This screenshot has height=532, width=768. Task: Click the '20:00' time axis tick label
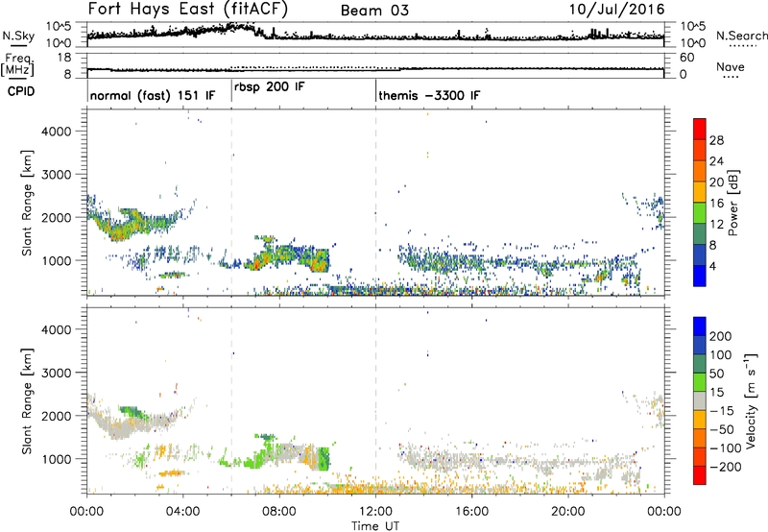[567, 512]
